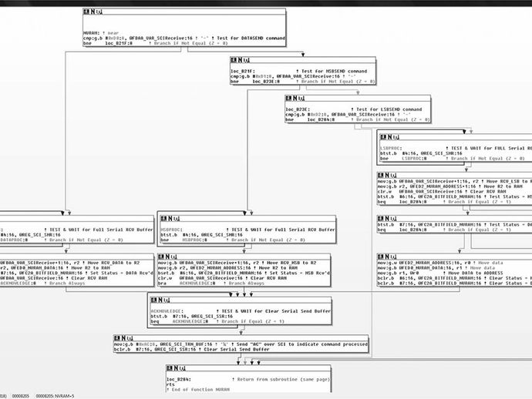Screen dimensions: 532x399
Task: Click node color icon on LSBPROC block
Action: coord(383,137)
